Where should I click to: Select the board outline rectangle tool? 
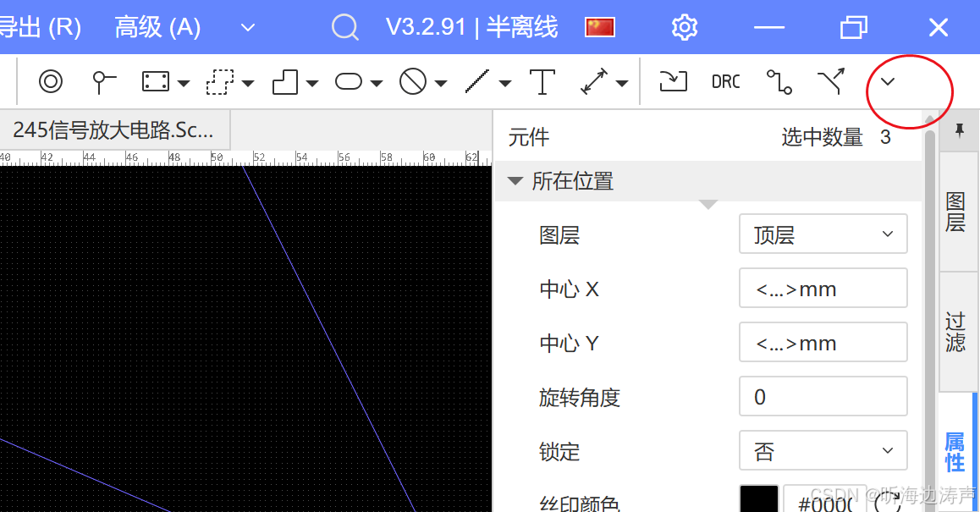pos(155,82)
